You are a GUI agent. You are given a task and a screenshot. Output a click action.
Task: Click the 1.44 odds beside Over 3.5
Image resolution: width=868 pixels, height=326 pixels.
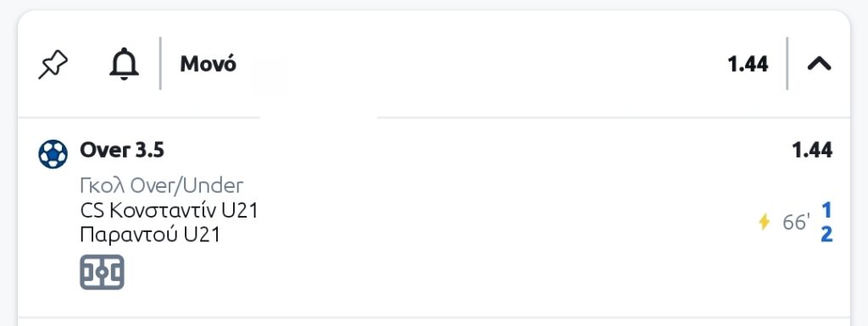pos(812,150)
